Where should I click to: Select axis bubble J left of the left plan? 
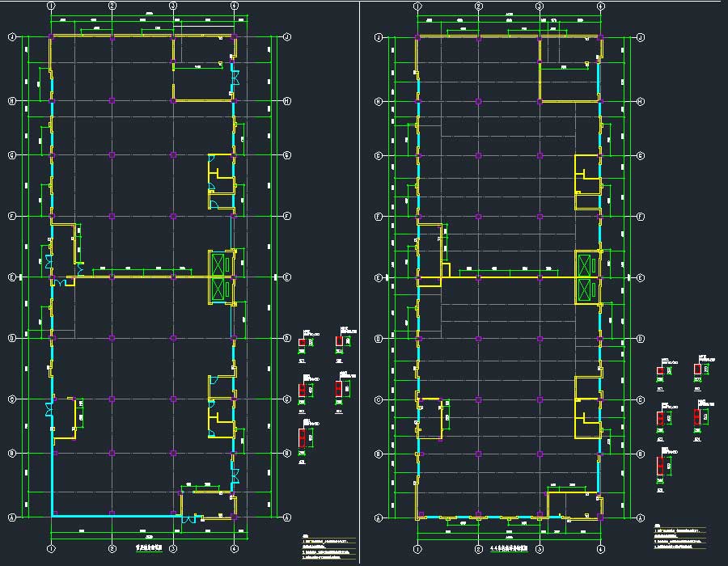11,37
